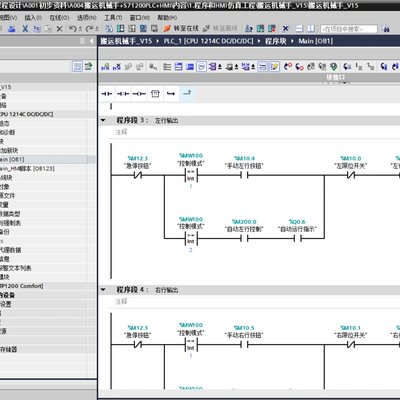Open 在线(O) menu

59,17
